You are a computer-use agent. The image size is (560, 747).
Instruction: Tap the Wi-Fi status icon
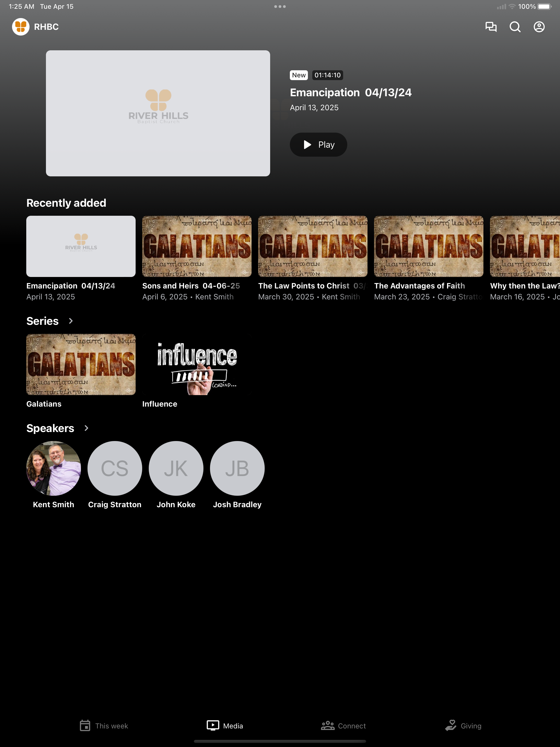point(512,6)
